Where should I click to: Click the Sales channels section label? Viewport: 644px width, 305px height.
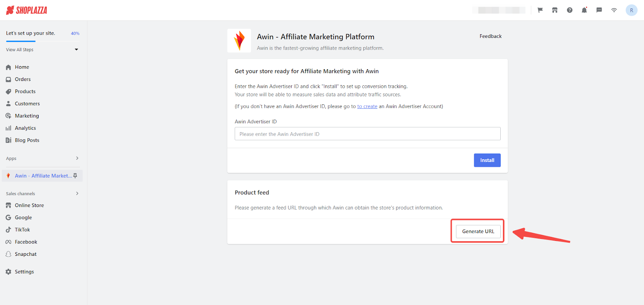[x=21, y=194]
